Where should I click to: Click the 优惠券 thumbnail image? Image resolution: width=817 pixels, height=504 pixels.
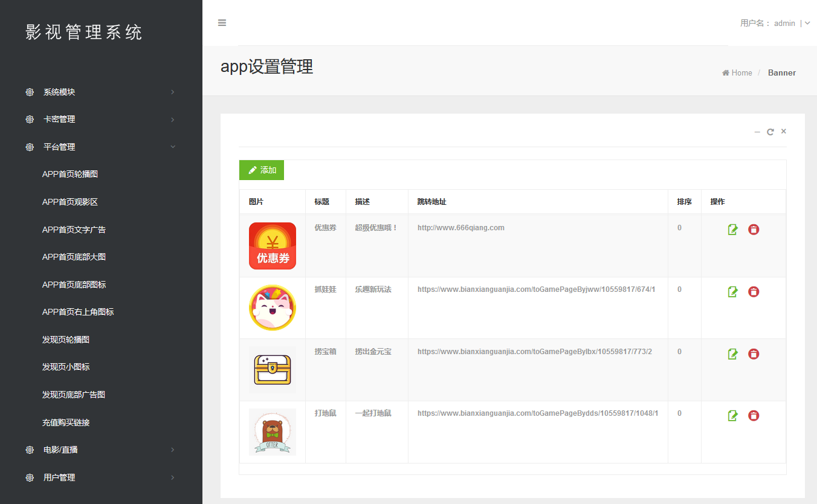273,246
